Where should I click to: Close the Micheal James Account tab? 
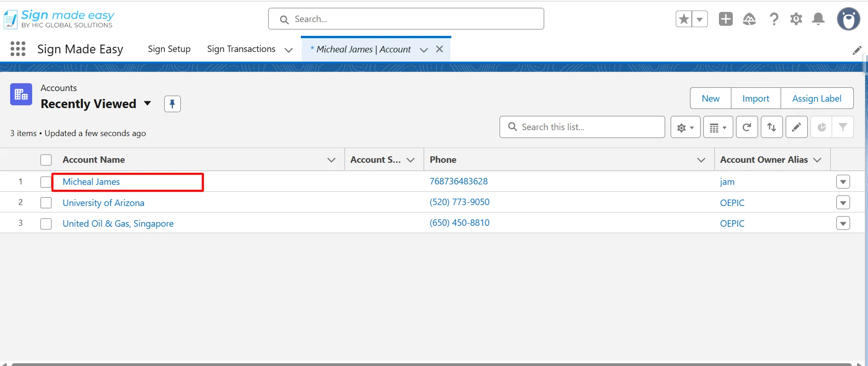pyautogui.click(x=440, y=49)
